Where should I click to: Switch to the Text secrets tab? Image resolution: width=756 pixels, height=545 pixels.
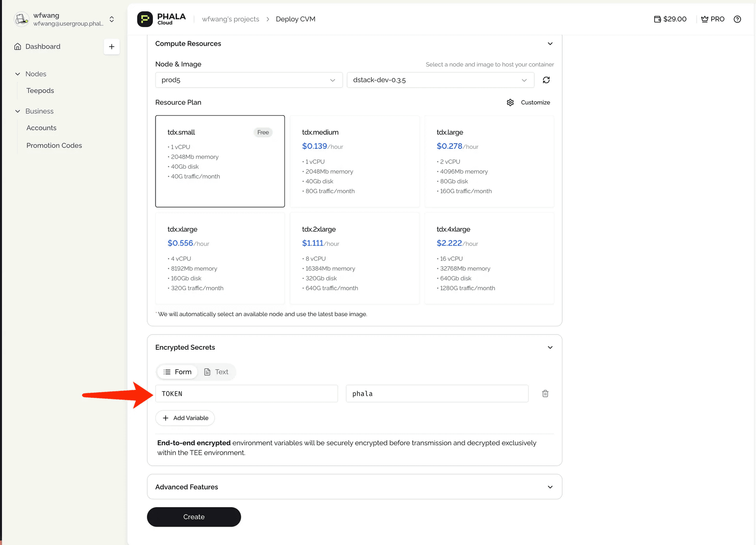point(217,372)
